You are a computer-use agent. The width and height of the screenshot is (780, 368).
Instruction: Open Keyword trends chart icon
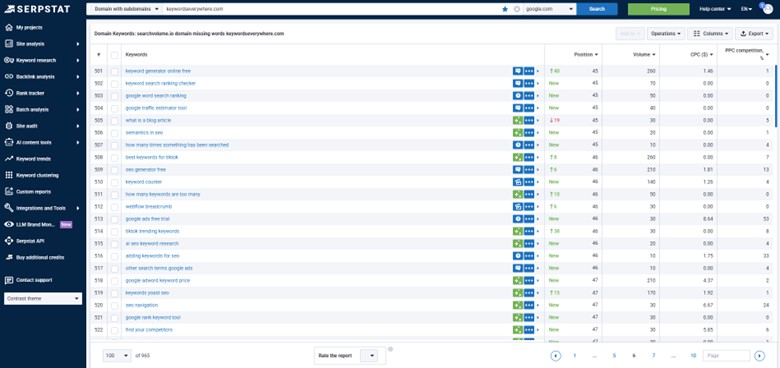tap(8, 159)
